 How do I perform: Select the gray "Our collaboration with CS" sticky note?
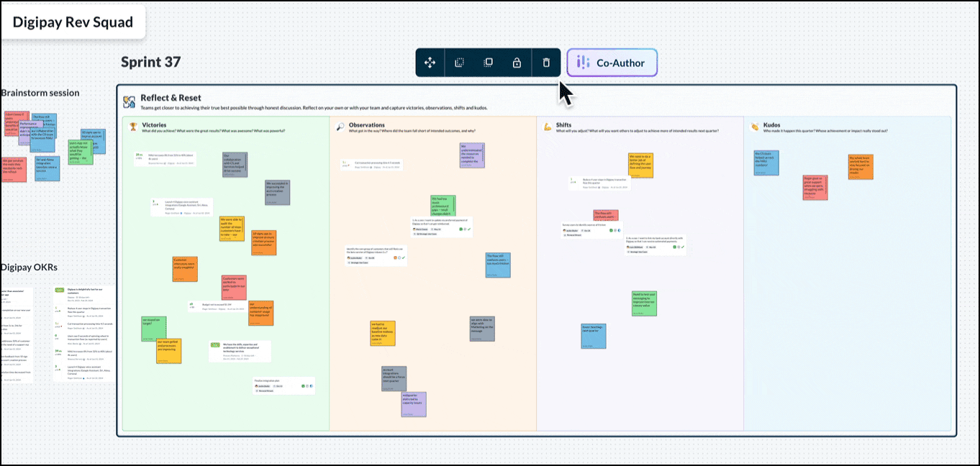pos(235,164)
